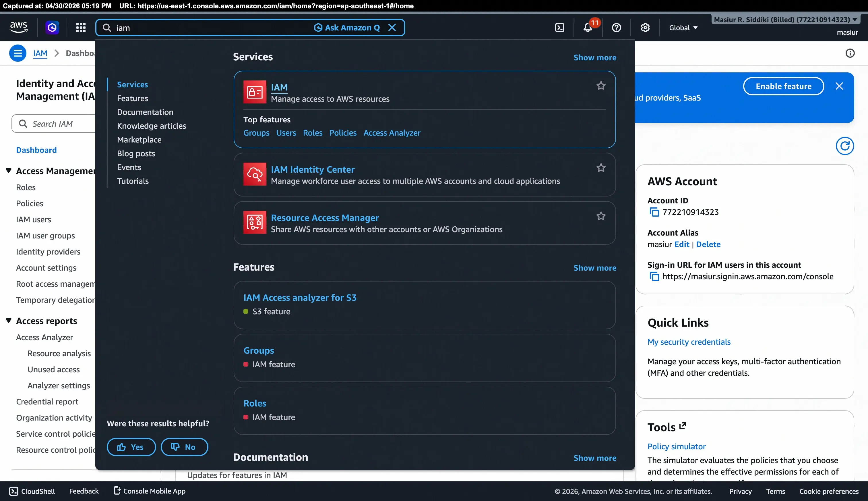The width and height of the screenshot is (868, 501).
Task: Select the Events search category
Action: point(129,167)
